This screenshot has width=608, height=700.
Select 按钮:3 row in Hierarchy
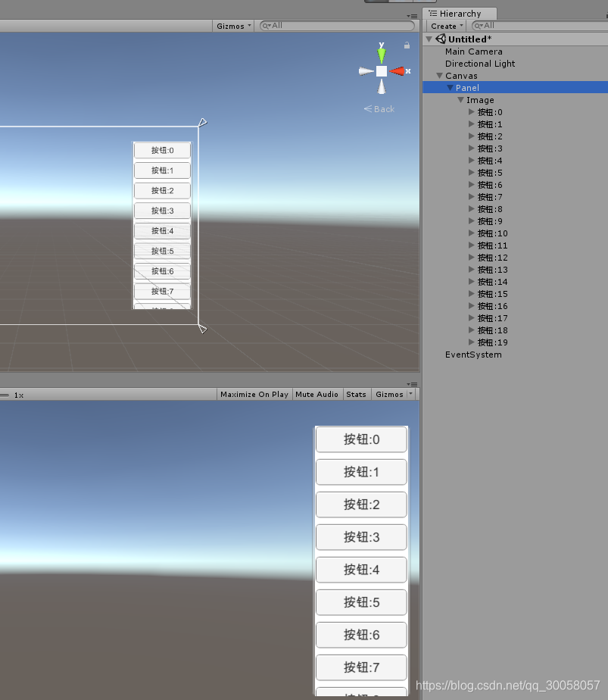coord(515,148)
